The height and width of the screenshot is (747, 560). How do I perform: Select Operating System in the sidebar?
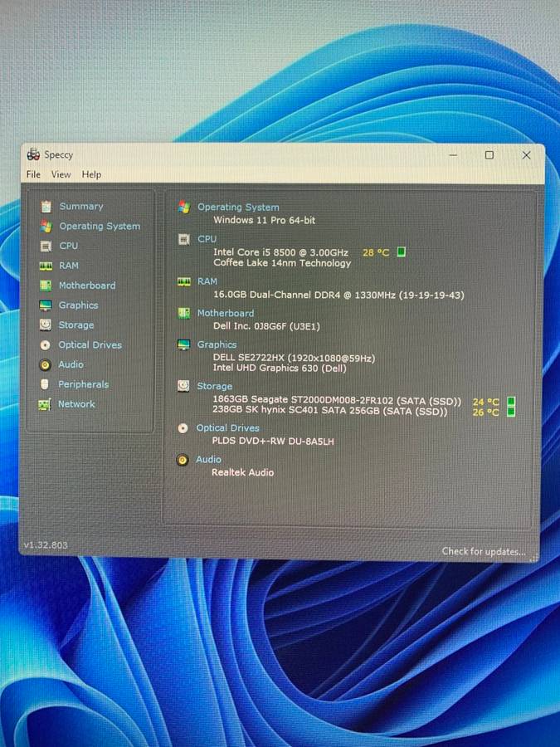click(x=100, y=227)
